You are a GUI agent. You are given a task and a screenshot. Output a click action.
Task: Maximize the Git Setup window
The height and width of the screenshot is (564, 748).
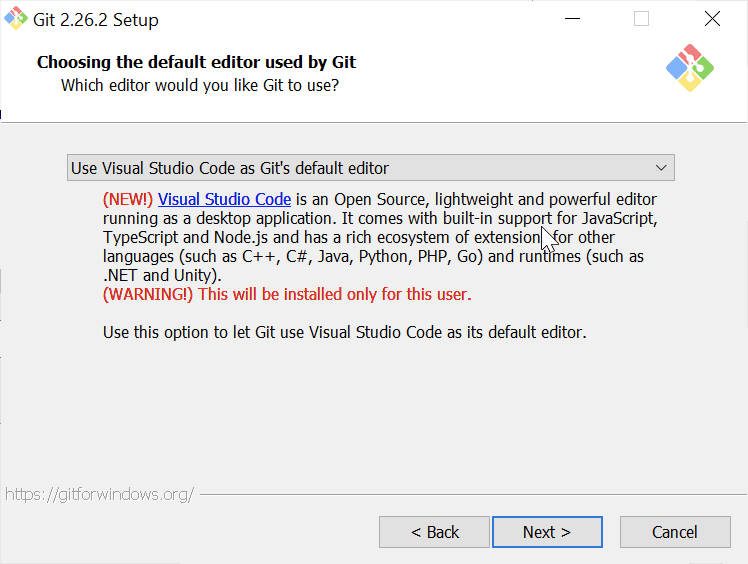[641, 19]
